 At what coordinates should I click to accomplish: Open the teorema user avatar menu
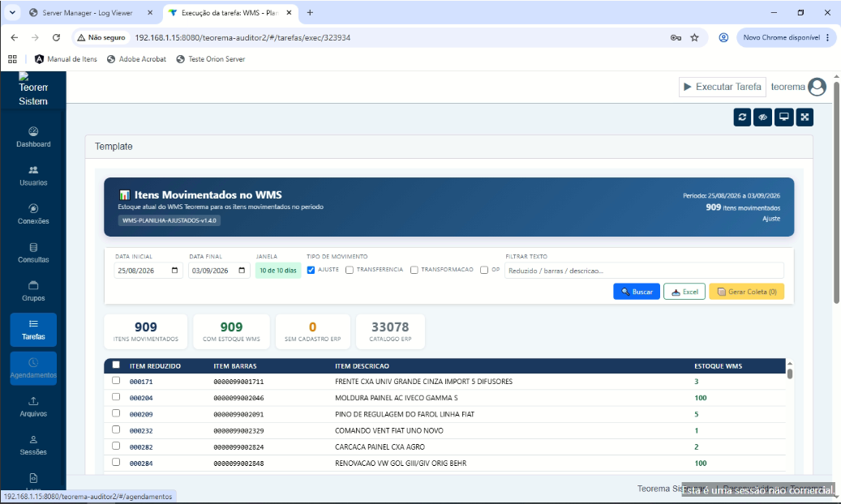[x=817, y=87]
